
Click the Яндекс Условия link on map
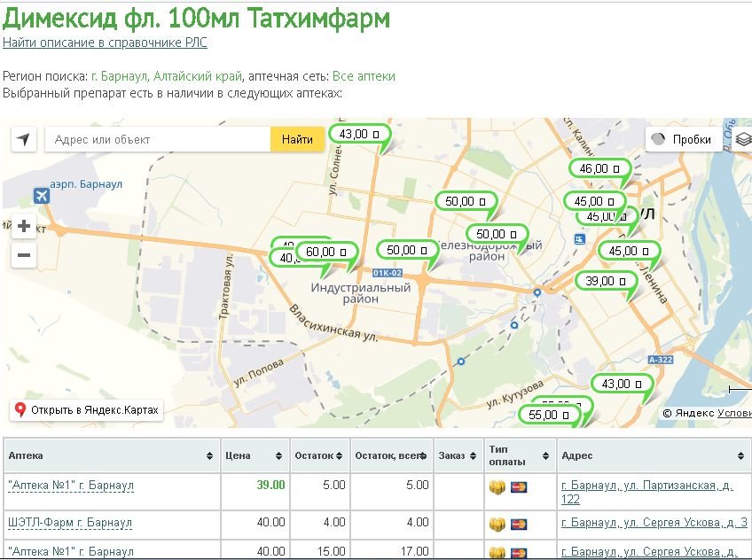coord(734,413)
